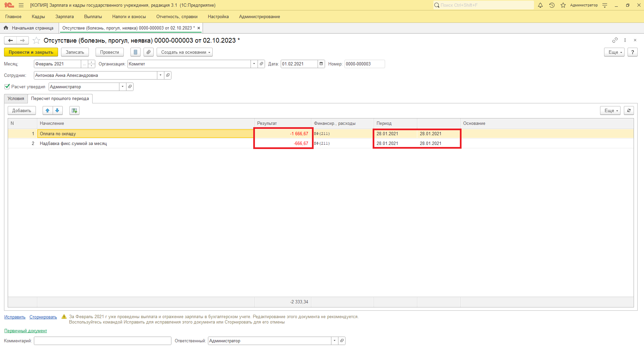Open favorites star in title bar

[563, 5]
